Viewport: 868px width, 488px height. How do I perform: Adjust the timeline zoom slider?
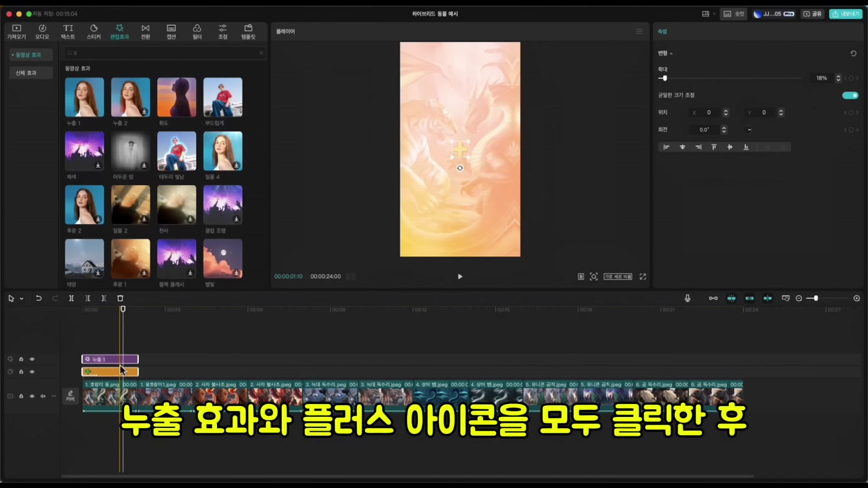[816, 298]
